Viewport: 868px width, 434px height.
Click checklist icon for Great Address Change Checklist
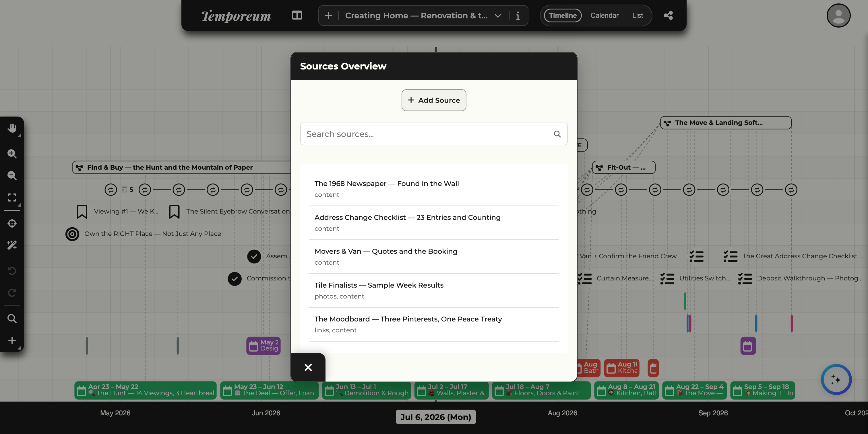(730, 256)
